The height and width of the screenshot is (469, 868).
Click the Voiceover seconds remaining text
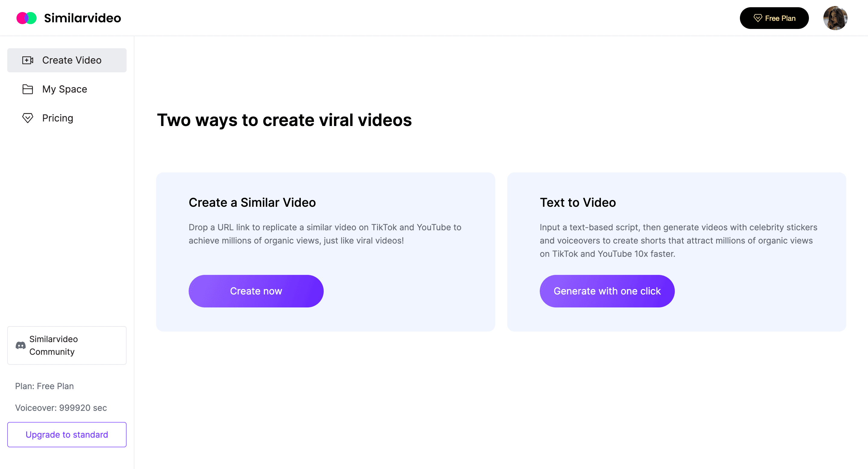tap(61, 408)
